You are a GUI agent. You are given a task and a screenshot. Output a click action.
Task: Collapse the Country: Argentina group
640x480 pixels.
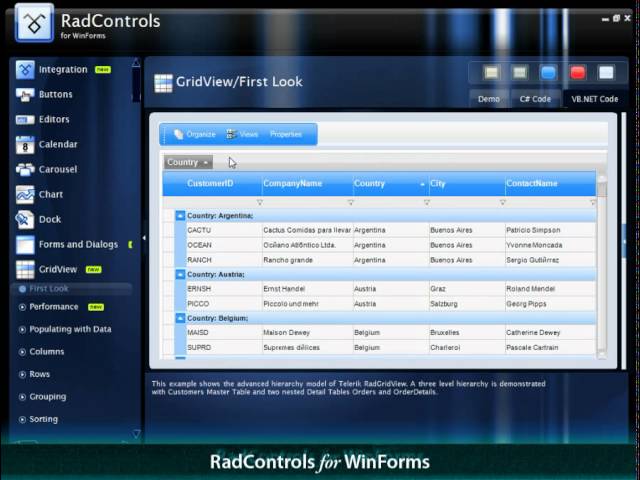tap(180, 216)
